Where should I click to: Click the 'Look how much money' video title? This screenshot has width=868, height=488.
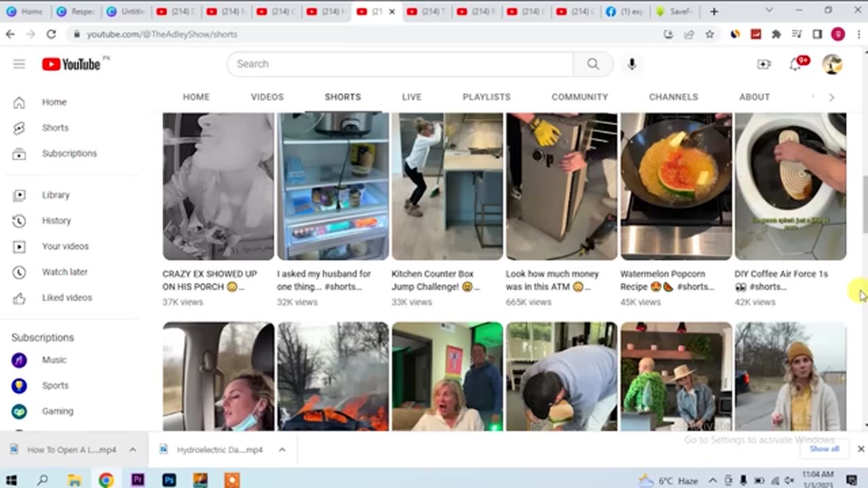553,280
